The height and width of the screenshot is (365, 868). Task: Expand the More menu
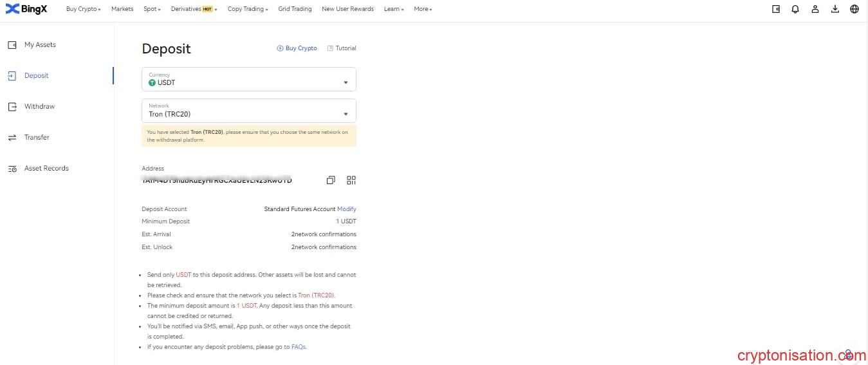[x=423, y=9]
